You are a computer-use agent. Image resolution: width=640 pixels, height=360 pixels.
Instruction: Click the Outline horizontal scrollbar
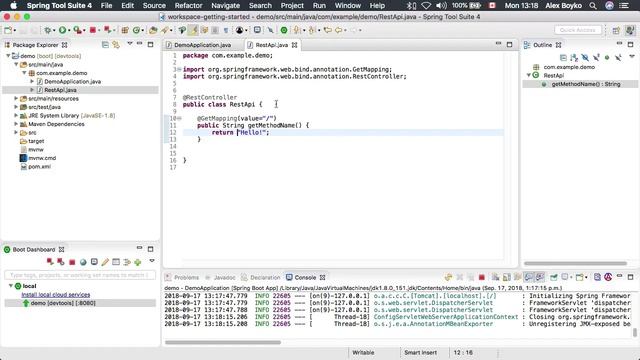pos(575,263)
